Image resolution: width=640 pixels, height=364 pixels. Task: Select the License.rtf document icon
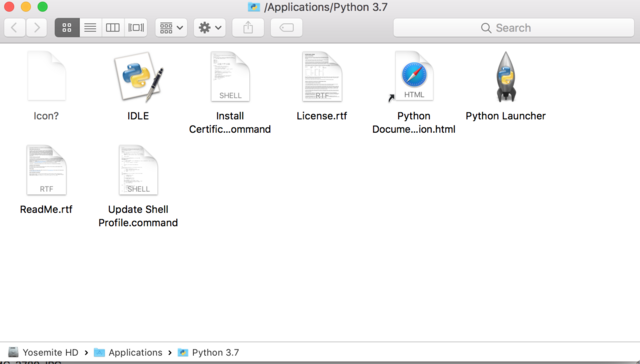322,76
